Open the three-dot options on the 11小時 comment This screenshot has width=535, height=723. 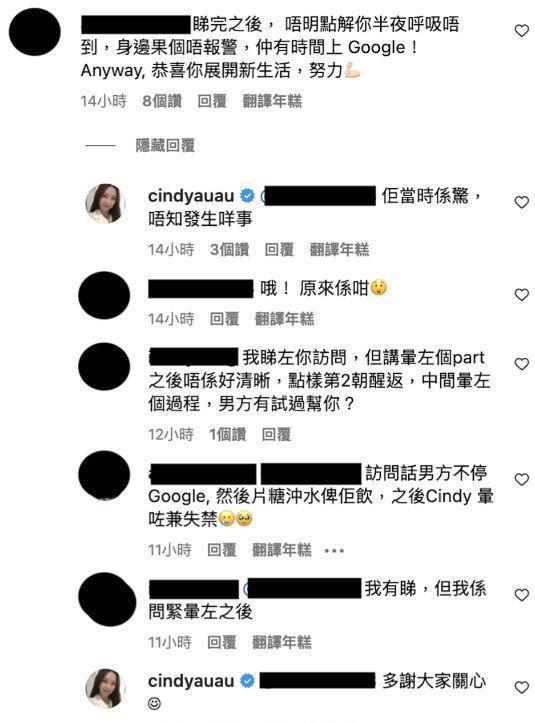click(x=334, y=551)
